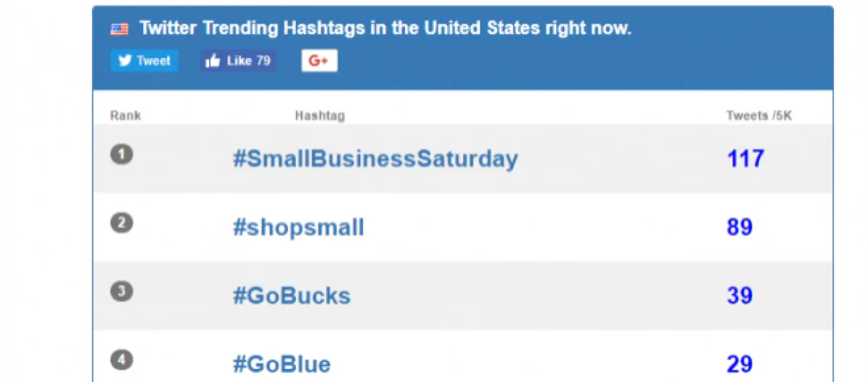868x382 pixels.
Task: Click the Twitter bird Tweet button
Action: [x=145, y=61]
